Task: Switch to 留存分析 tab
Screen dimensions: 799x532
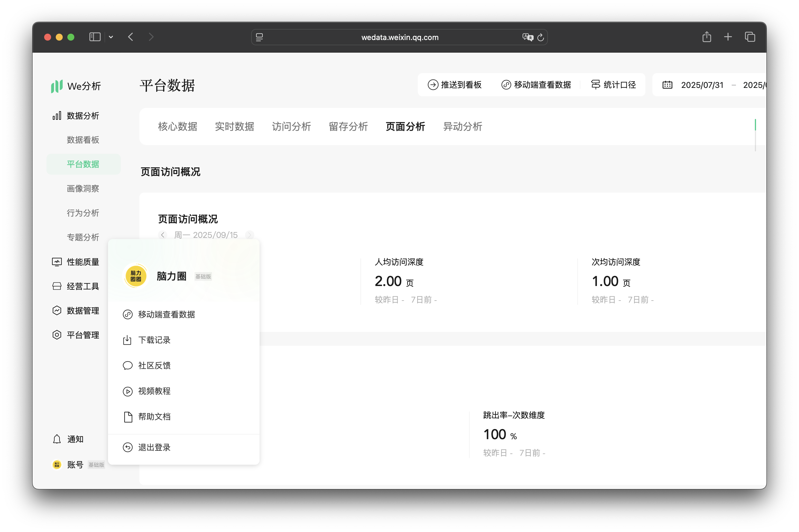Action: (348, 126)
